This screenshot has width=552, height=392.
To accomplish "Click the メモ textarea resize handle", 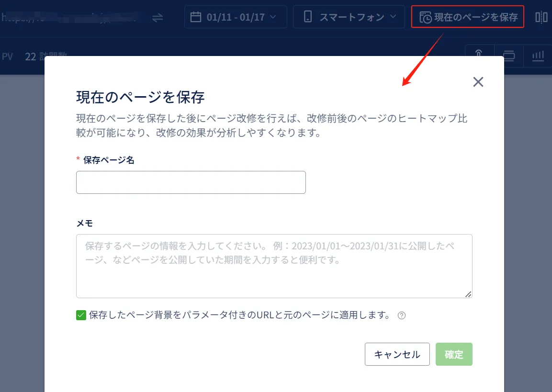I will [x=468, y=294].
